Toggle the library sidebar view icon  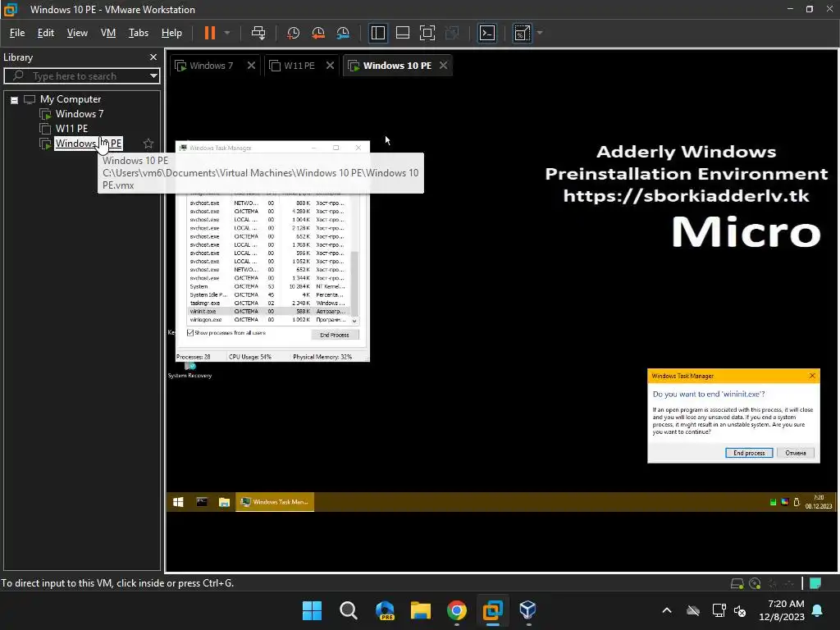[378, 33]
